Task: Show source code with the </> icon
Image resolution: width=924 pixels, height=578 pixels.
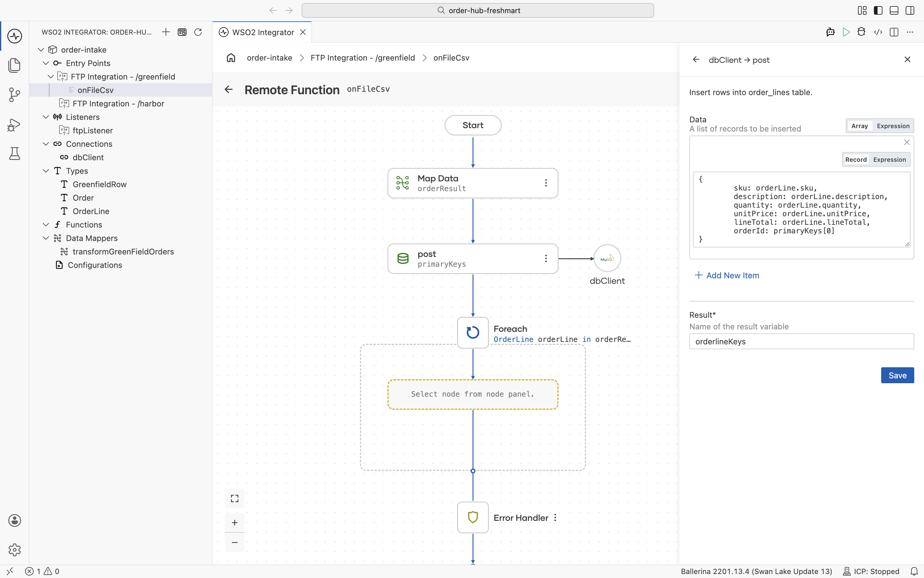Action: [x=878, y=32]
